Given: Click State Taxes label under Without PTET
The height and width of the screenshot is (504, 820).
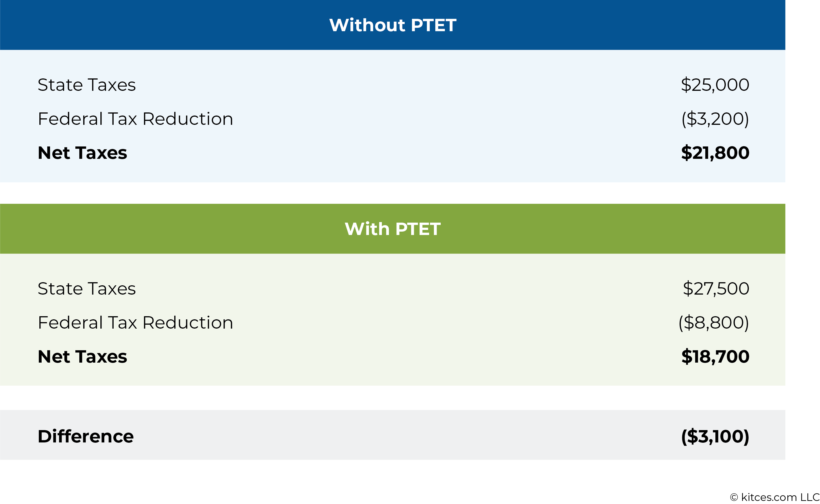Looking at the screenshot, I should pos(87,85).
